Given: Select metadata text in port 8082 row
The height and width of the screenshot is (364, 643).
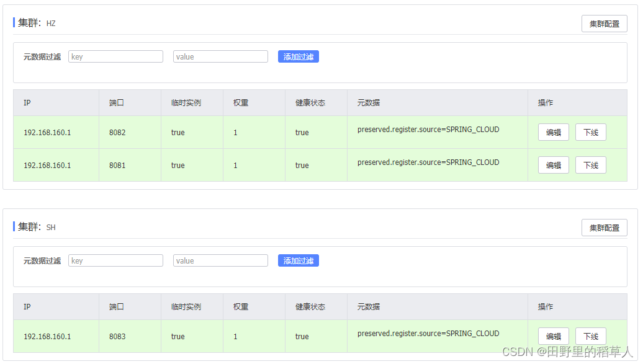Looking at the screenshot, I should coord(428,130).
